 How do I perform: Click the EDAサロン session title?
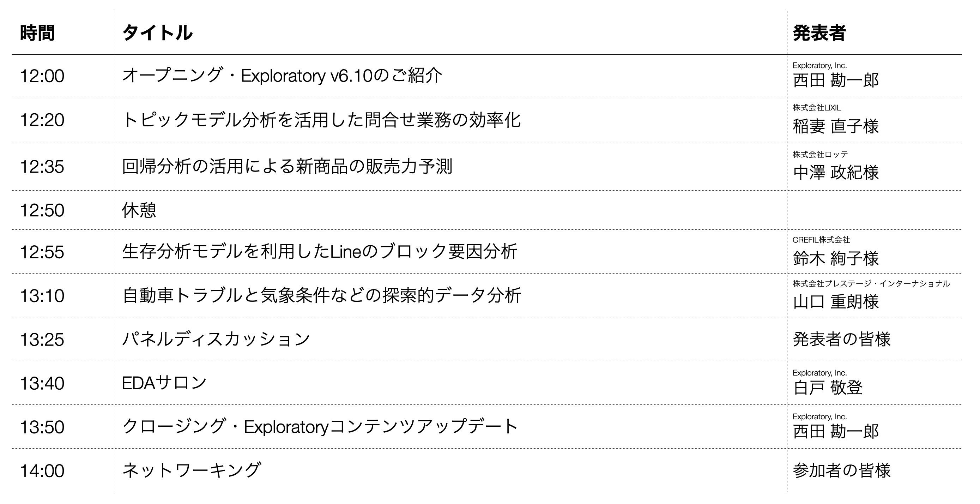[164, 383]
